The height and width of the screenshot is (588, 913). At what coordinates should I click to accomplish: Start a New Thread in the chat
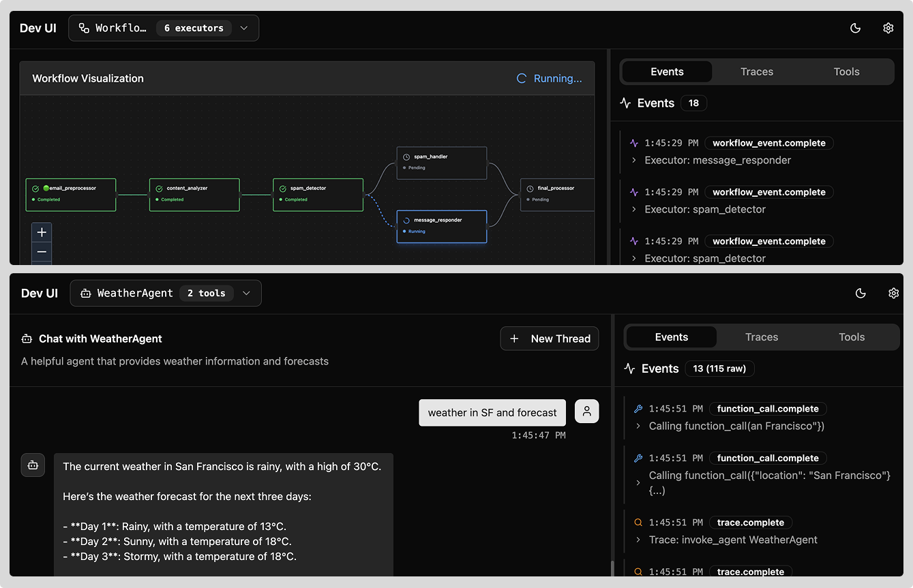[x=550, y=339]
